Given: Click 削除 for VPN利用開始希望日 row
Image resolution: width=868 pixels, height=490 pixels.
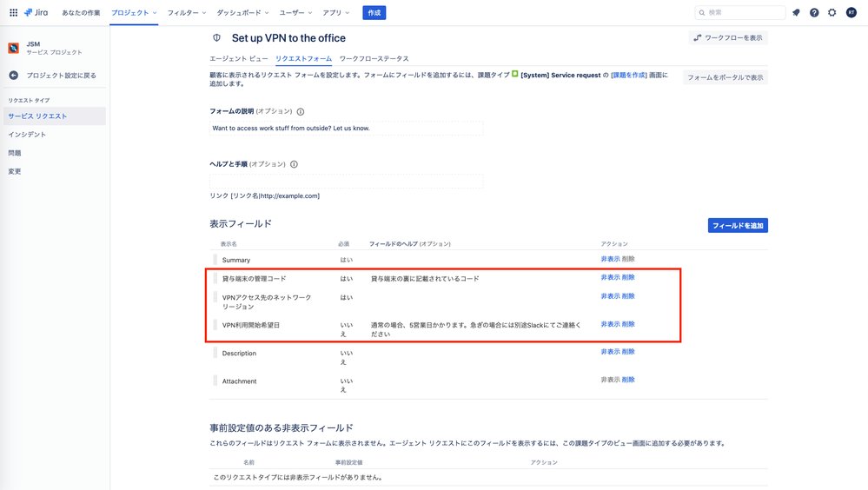Looking at the screenshot, I should click(x=628, y=324).
